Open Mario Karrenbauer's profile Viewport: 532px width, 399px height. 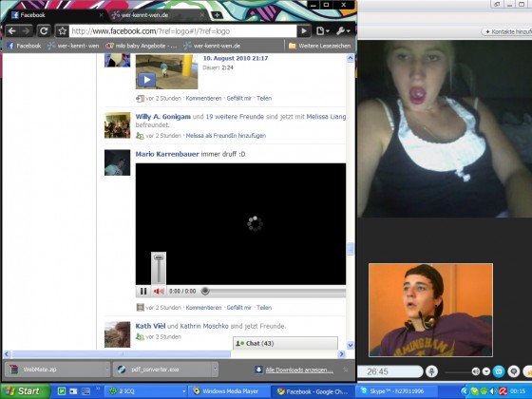pos(167,154)
